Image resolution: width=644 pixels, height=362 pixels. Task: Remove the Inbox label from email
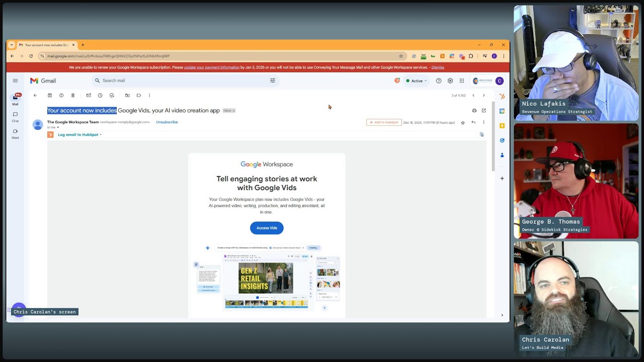pyautogui.click(x=233, y=111)
